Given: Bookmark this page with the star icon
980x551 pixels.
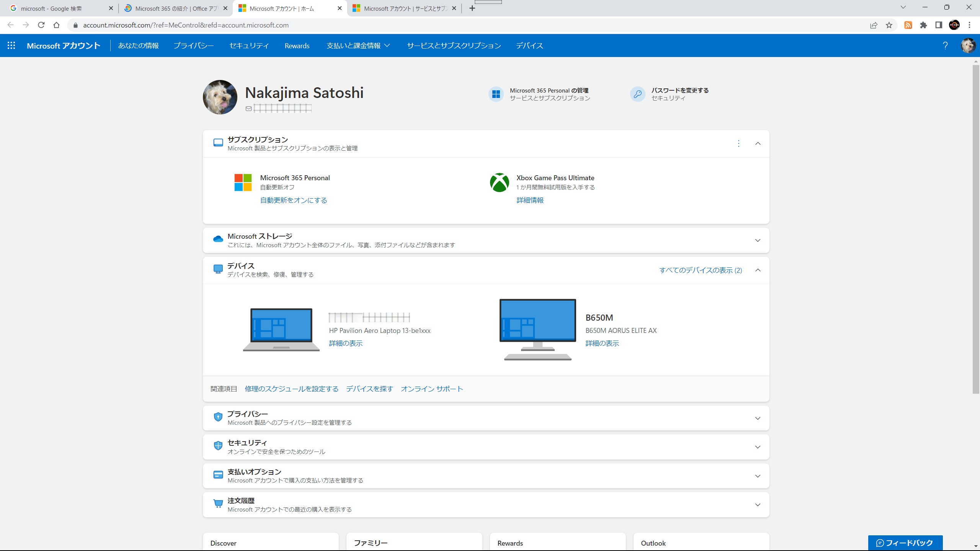Looking at the screenshot, I should (x=889, y=25).
